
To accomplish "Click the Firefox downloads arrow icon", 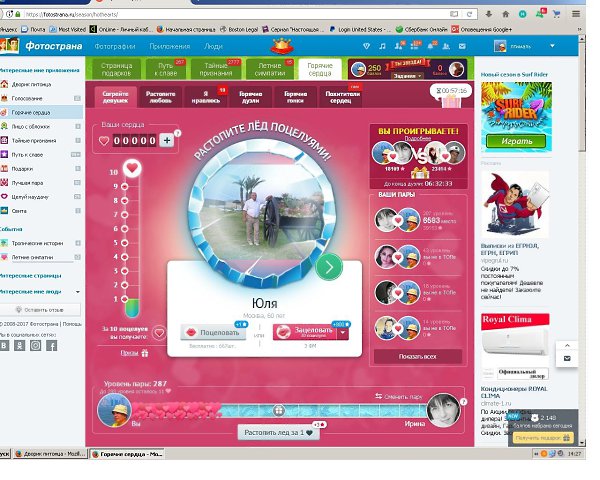I will (x=489, y=14).
